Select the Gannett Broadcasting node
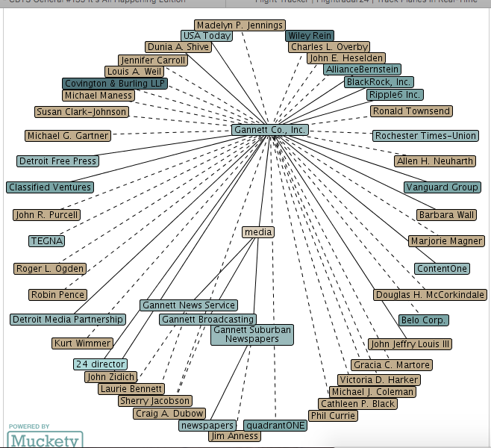Image resolution: width=491 pixels, height=448 pixels. click(x=207, y=320)
